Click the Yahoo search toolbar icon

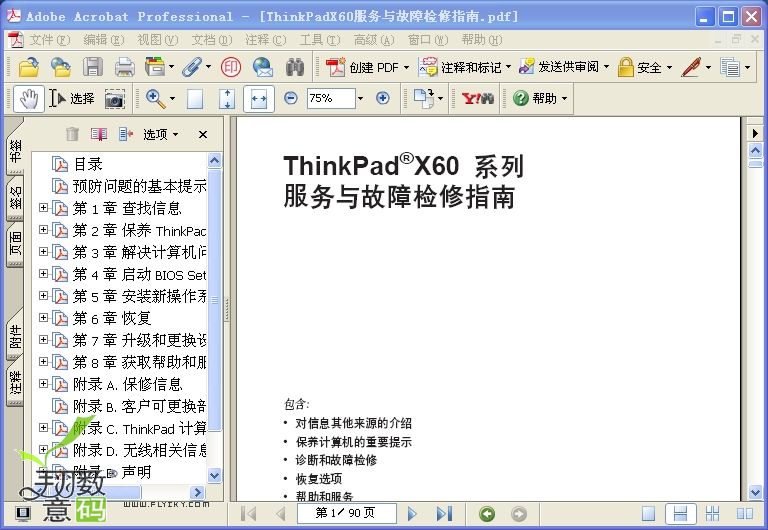478,98
